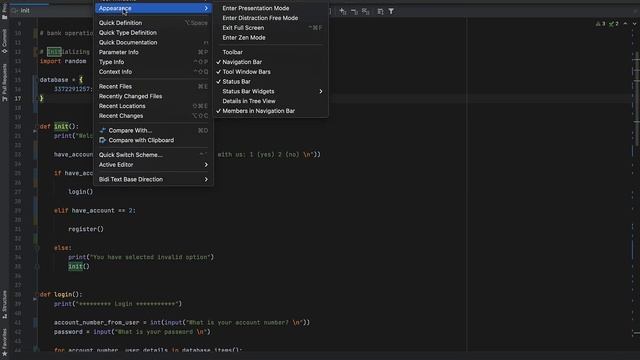Image resolution: width=640 pixels, height=360 pixels.
Task: Open the highlighted Appearance submenu entry
Action: [x=153, y=8]
